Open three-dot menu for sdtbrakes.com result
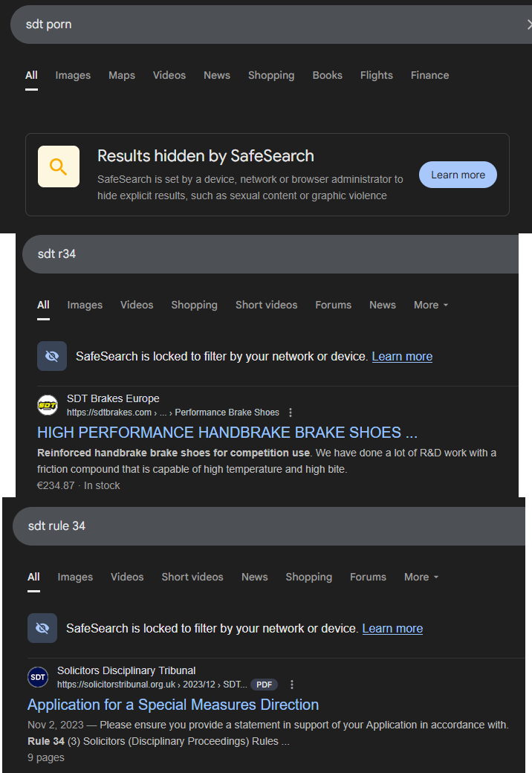This screenshot has width=532, height=773. click(x=290, y=412)
